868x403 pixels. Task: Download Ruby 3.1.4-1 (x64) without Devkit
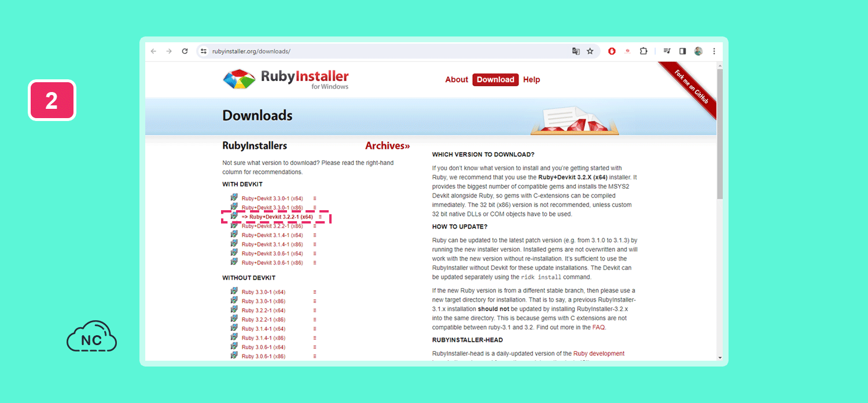(263, 329)
